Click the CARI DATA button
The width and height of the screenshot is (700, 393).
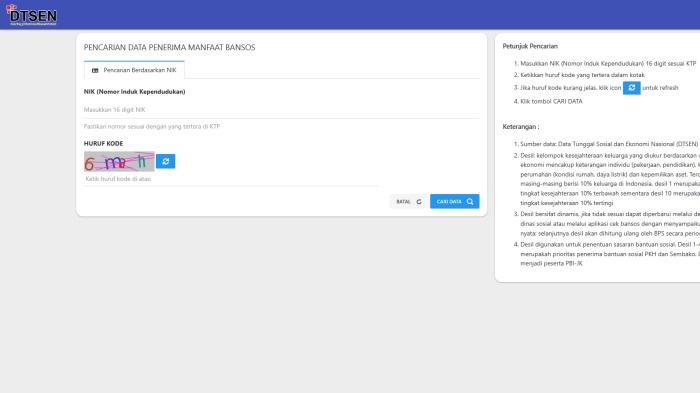pyautogui.click(x=454, y=201)
